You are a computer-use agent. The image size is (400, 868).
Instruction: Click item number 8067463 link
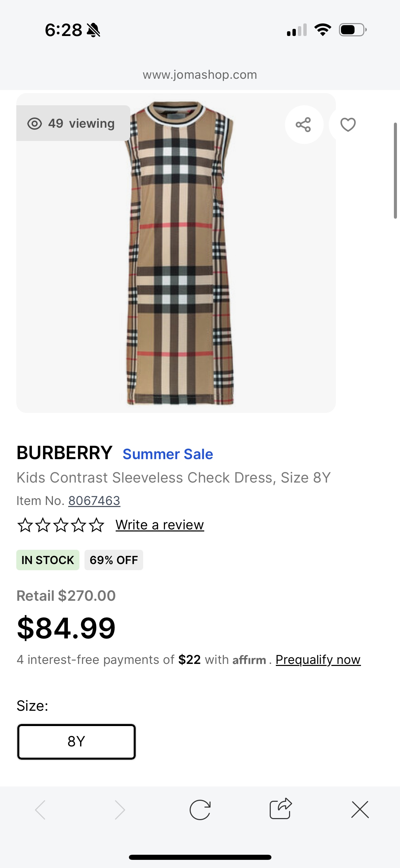coord(94,501)
